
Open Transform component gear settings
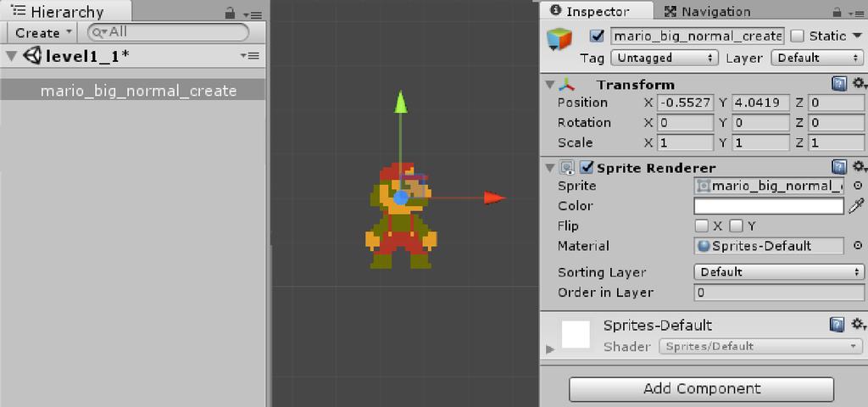tap(860, 84)
